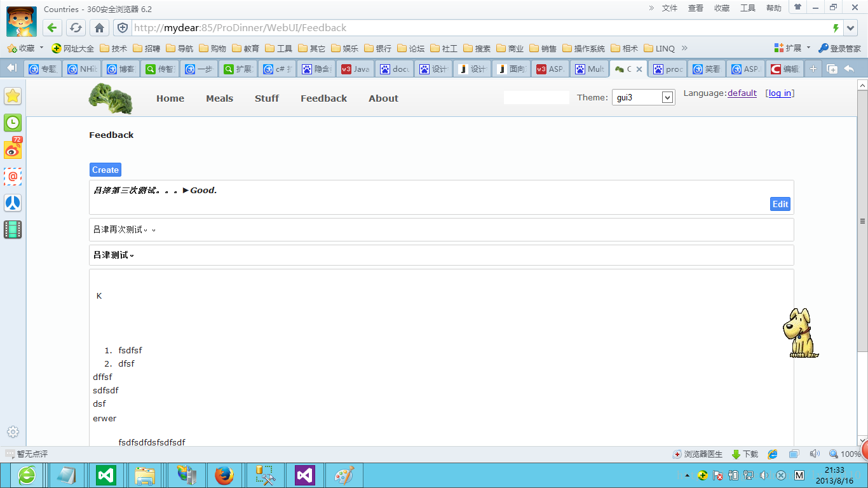Open the Weibo sidebar icon with 72 badge
This screenshot has width=868, height=488.
tap(13, 149)
